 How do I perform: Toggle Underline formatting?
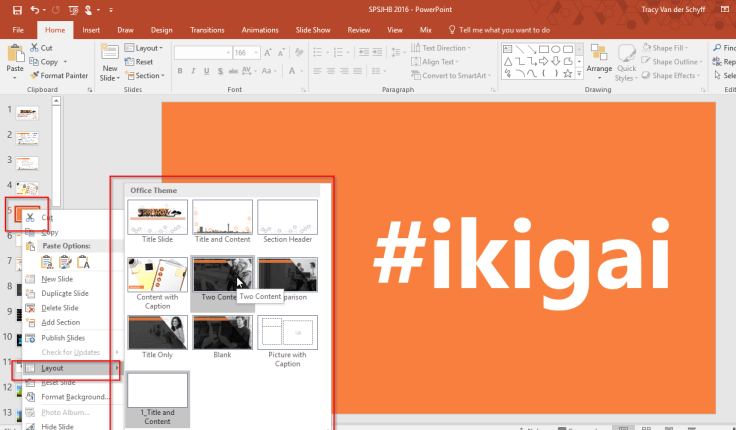(207, 72)
